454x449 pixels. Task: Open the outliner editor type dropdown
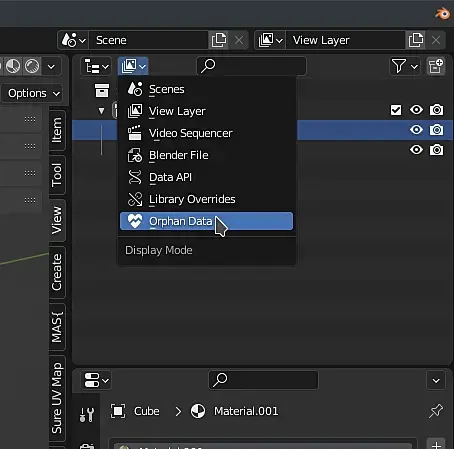96,66
